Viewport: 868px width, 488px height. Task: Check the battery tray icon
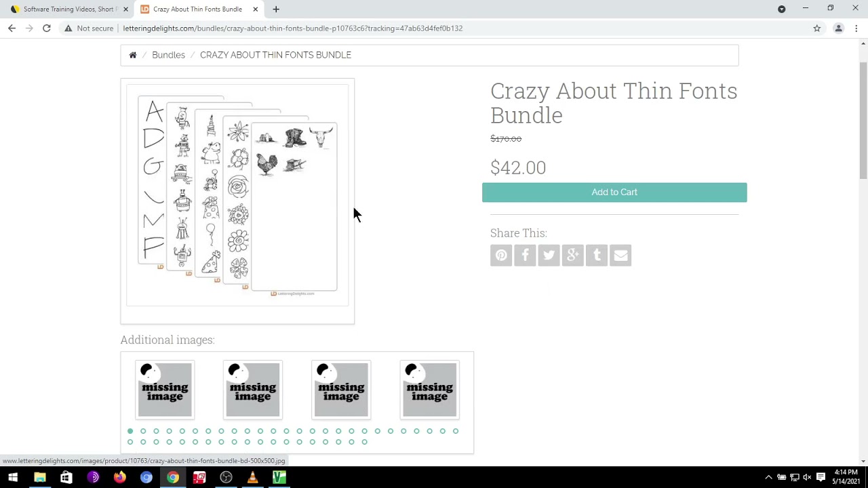(x=781, y=478)
